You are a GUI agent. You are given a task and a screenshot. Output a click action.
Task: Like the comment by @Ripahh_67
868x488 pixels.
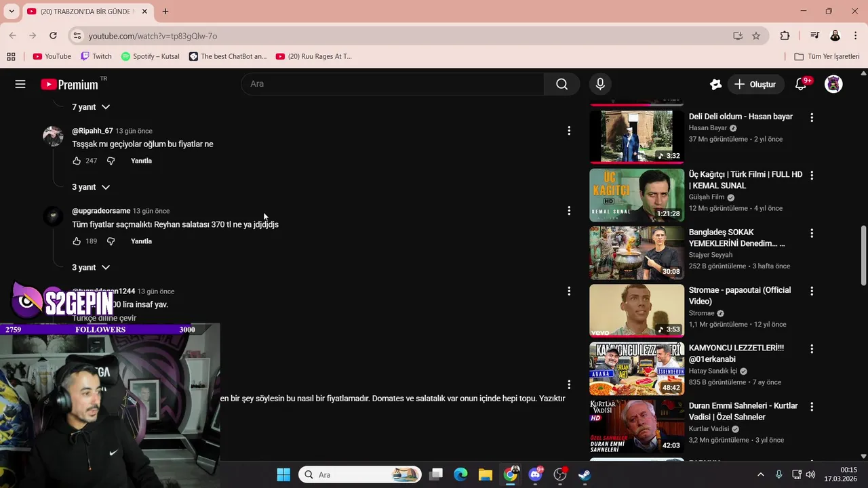point(77,161)
